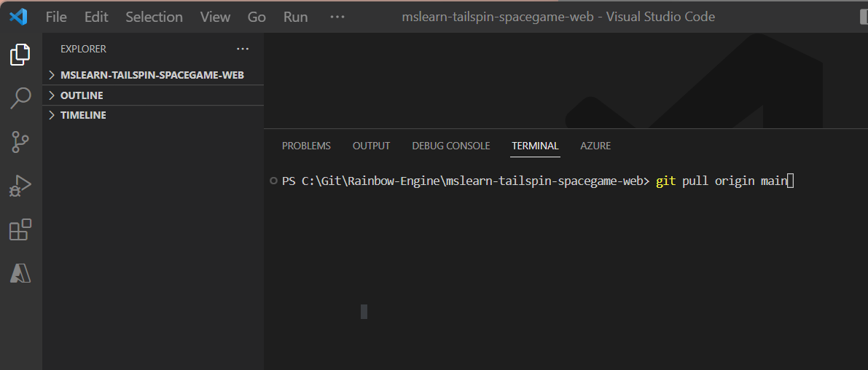Viewport: 868px width, 370px height.
Task: Click the EXPLORER panel title
Action: pyautogui.click(x=84, y=50)
